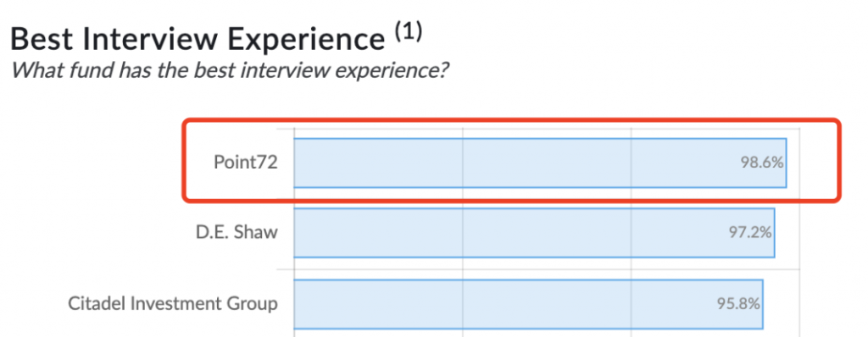Select the Citadel Investment Group label
The image size is (868, 337).
tap(173, 304)
